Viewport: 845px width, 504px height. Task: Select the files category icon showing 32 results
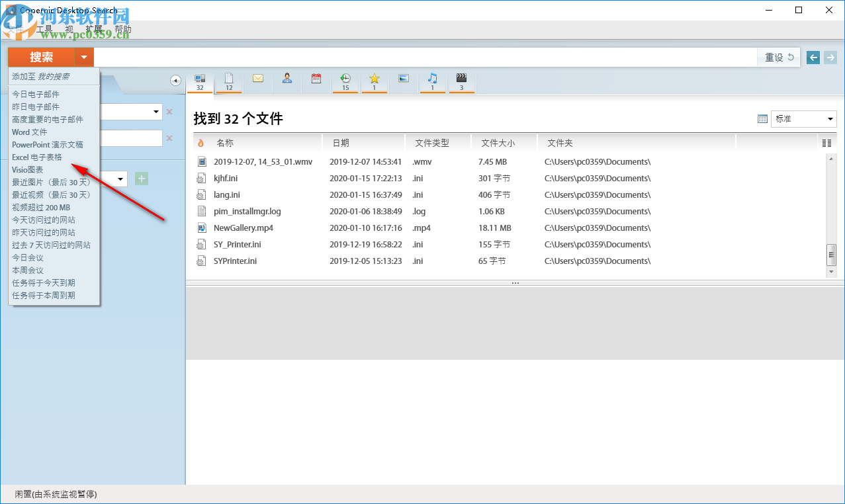click(x=200, y=81)
